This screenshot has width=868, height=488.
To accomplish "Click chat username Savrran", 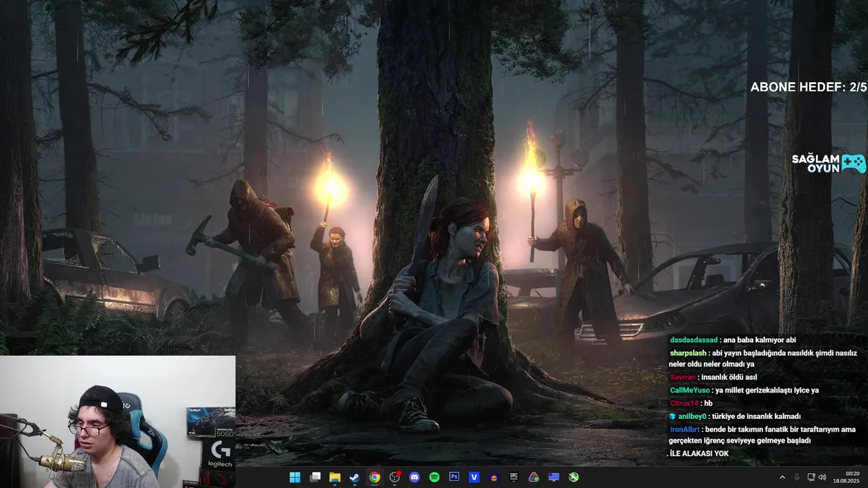I will [x=683, y=378].
